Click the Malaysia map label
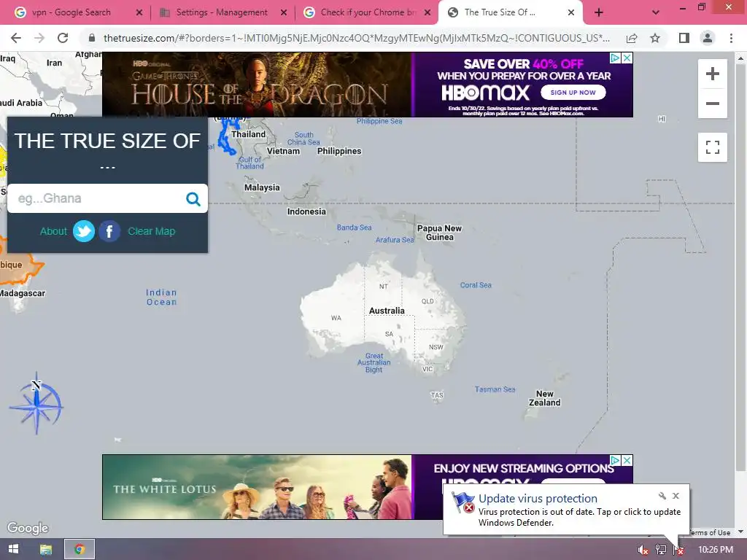This screenshot has height=560, width=747. 262,187
